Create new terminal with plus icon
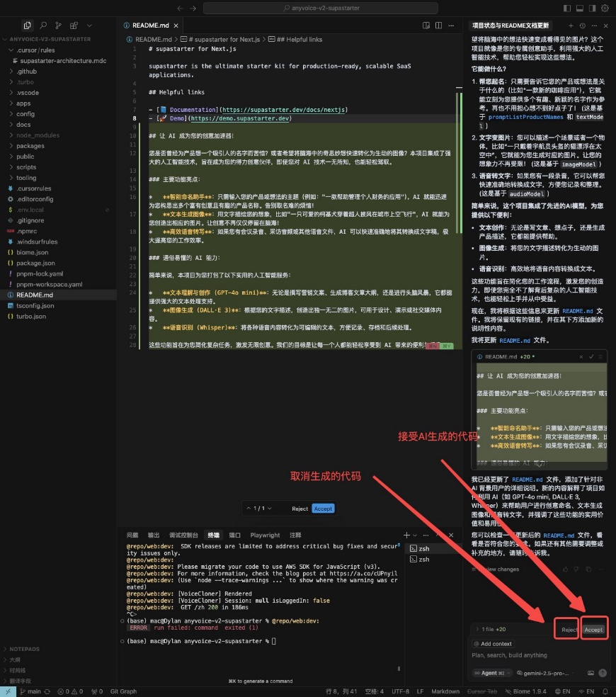This screenshot has height=697, width=616. click(x=406, y=535)
